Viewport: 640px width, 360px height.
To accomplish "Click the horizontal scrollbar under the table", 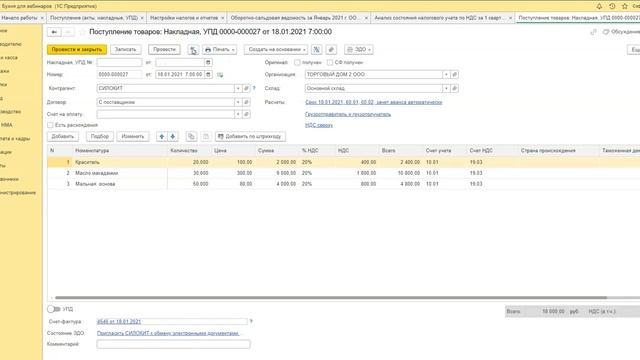I will [x=331, y=298].
